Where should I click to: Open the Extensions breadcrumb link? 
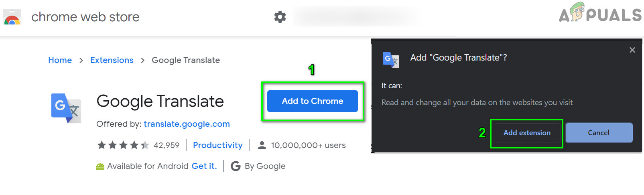(112, 60)
